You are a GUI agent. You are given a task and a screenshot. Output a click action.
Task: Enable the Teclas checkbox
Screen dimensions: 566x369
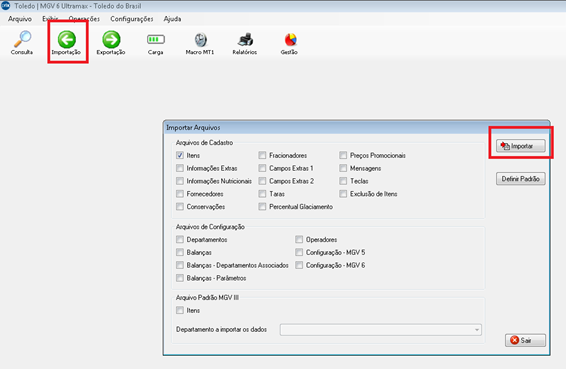pos(343,181)
